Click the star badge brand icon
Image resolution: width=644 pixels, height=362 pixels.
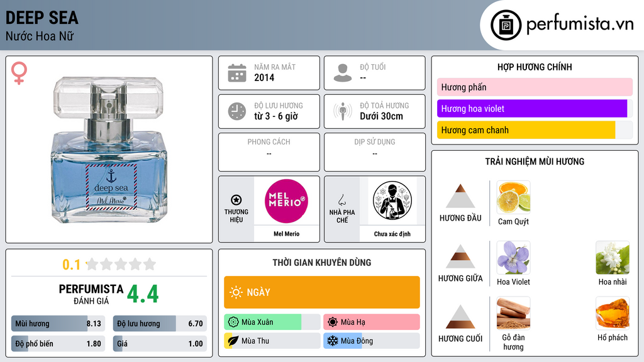[x=236, y=200]
